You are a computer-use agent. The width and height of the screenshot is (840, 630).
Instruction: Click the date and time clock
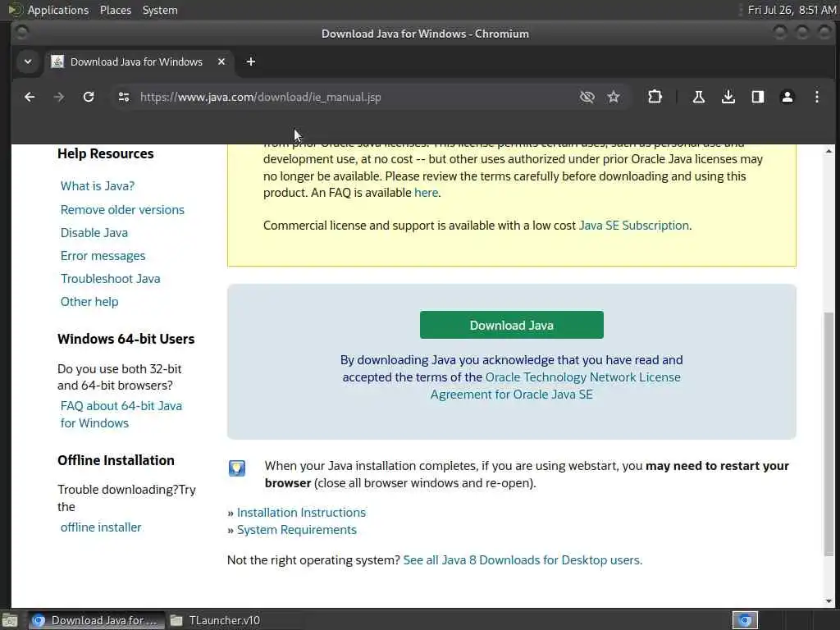pos(792,10)
